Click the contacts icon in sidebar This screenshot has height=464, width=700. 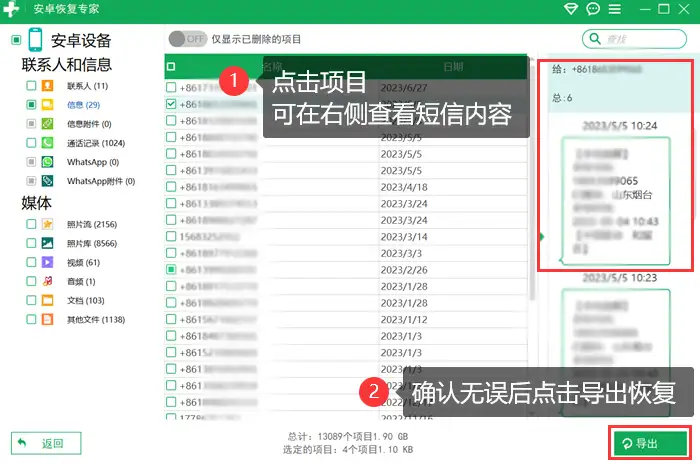47,86
